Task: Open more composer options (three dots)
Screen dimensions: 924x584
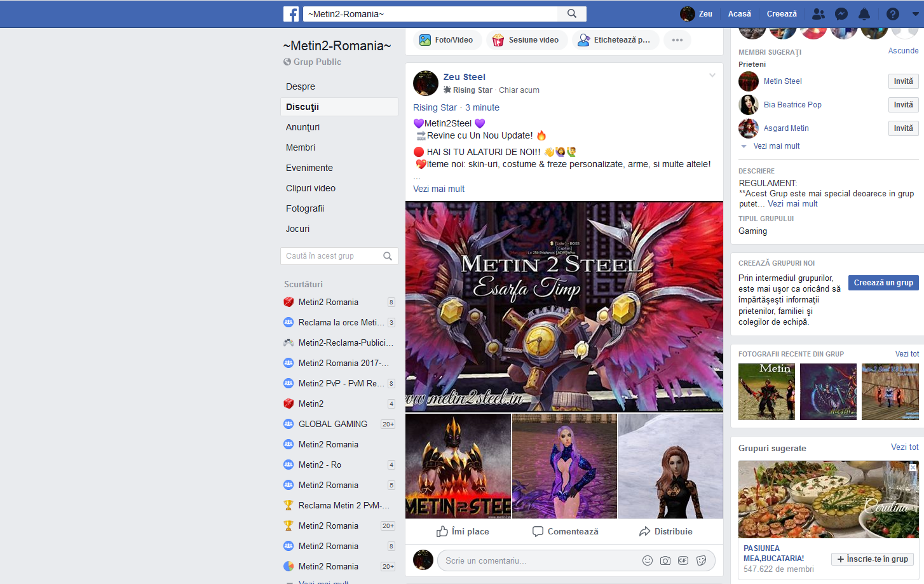Action: (677, 40)
